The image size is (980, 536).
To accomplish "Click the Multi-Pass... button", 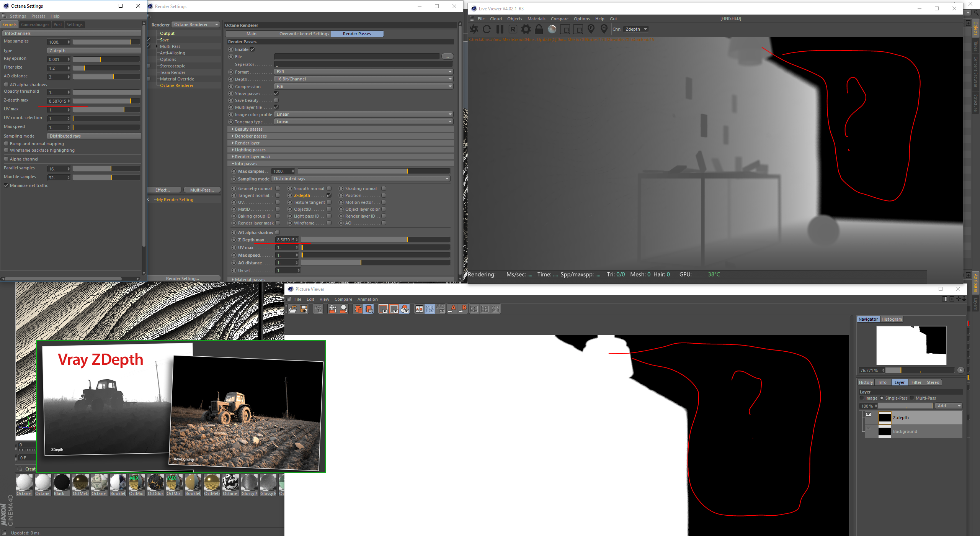I will [202, 190].
